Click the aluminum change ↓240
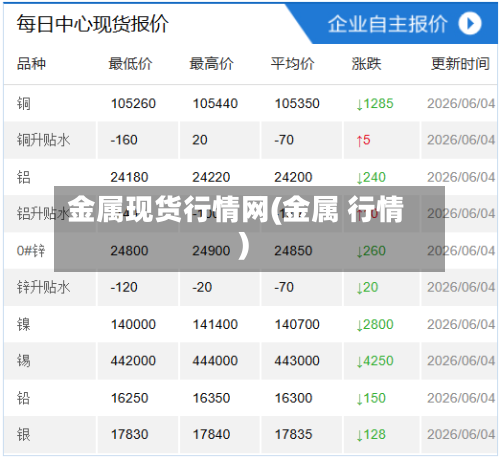The width and height of the screenshot is (500, 459). coord(371,177)
